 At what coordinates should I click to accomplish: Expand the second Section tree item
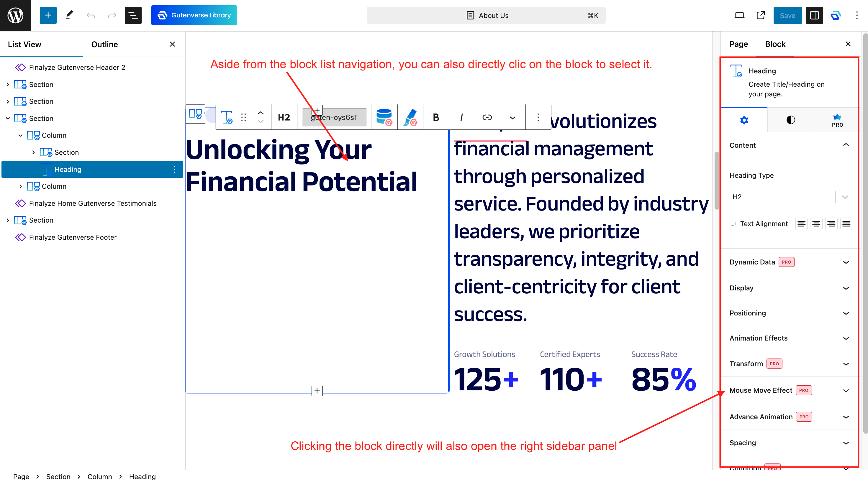pos(8,101)
